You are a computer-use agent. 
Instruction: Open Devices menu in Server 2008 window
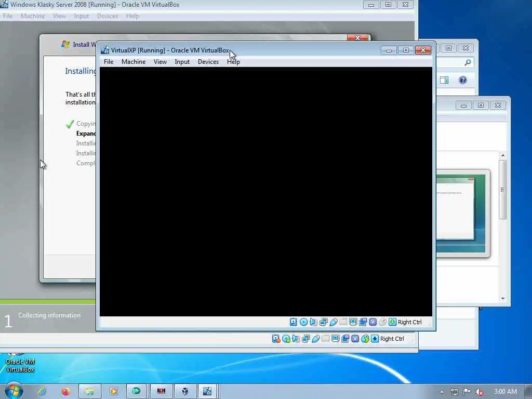[107, 16]
